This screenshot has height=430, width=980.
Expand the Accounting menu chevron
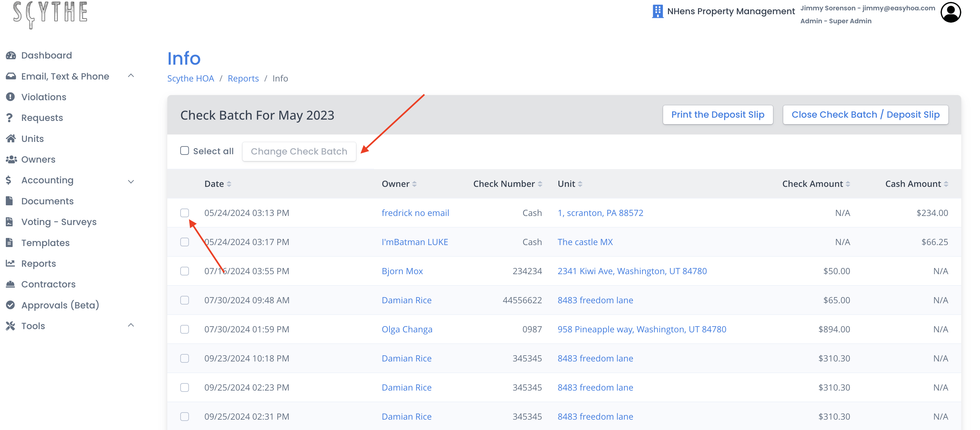click(x=131, y=181)
